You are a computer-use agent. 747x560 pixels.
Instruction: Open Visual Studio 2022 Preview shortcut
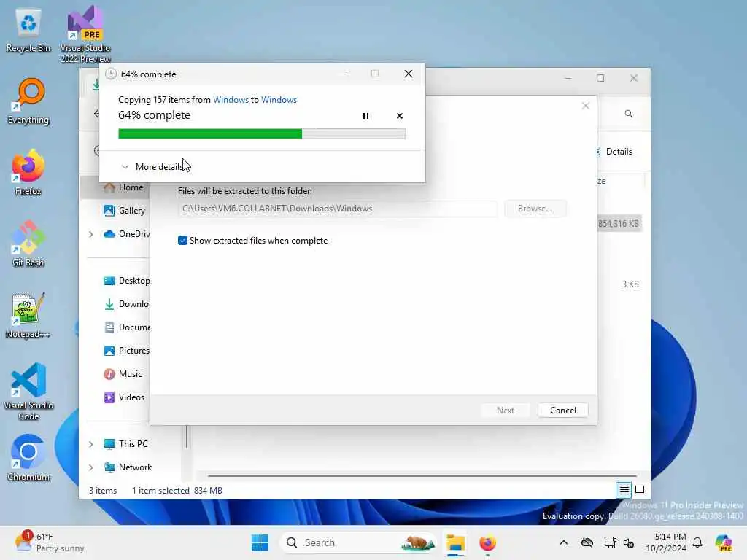coord(85,34)
